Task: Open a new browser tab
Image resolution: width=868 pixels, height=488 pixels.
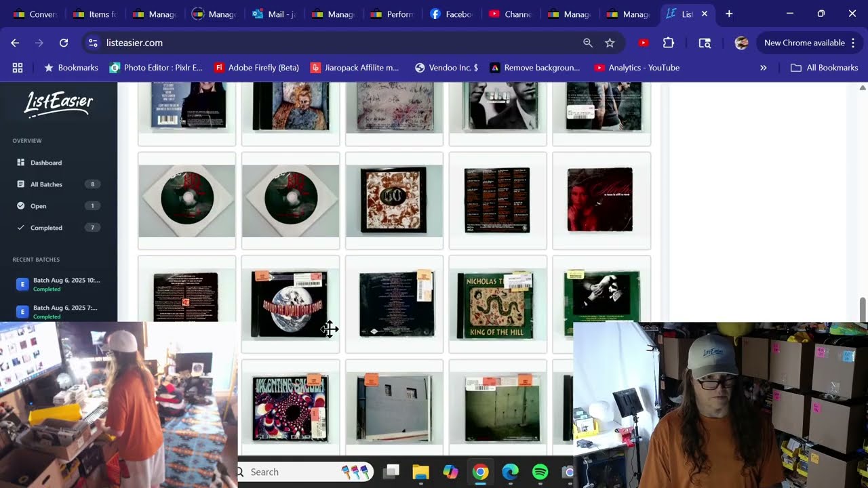Action: tap(729, 14)
